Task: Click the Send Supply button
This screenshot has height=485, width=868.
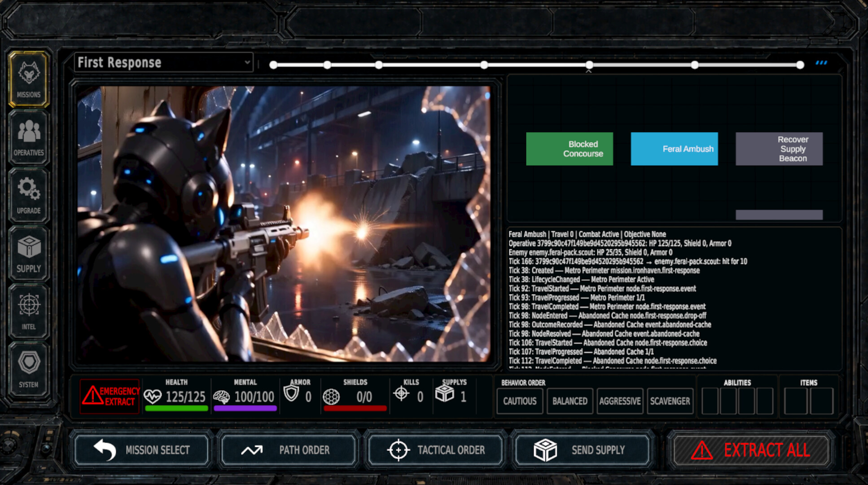Action: [x=582, y=450]
